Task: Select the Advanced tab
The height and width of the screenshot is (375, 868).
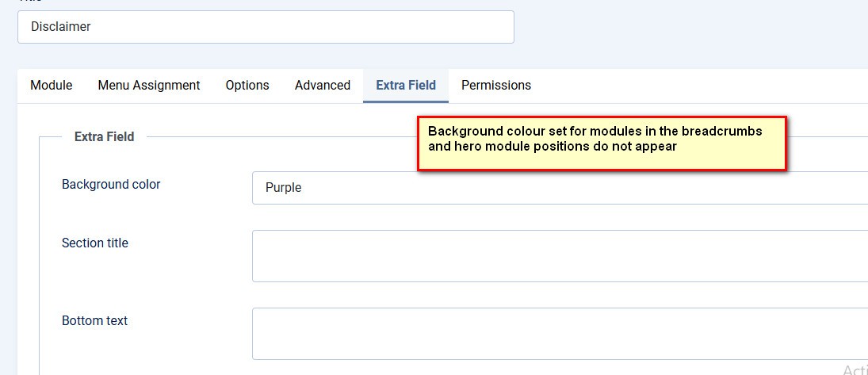Action: coord(323,86)
